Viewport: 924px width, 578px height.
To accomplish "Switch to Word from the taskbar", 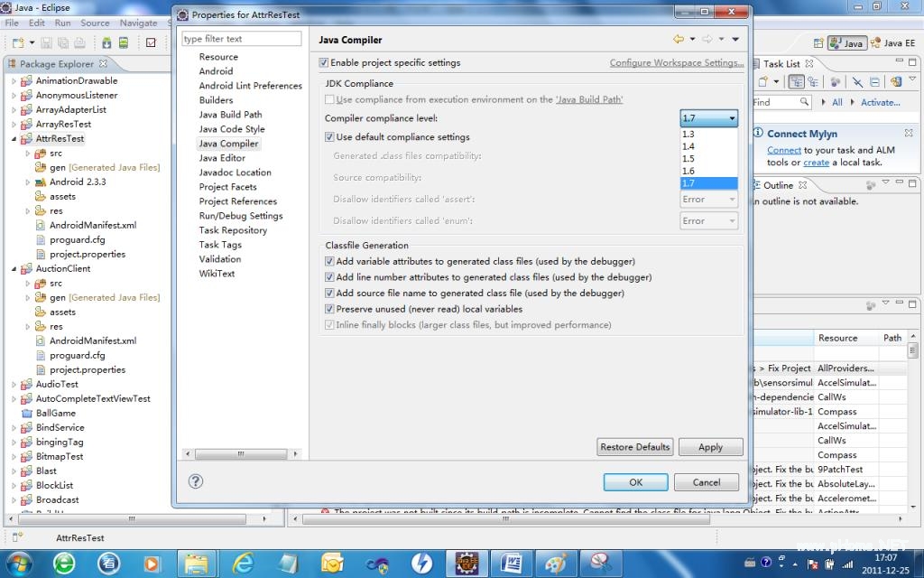I will [512, 564].
